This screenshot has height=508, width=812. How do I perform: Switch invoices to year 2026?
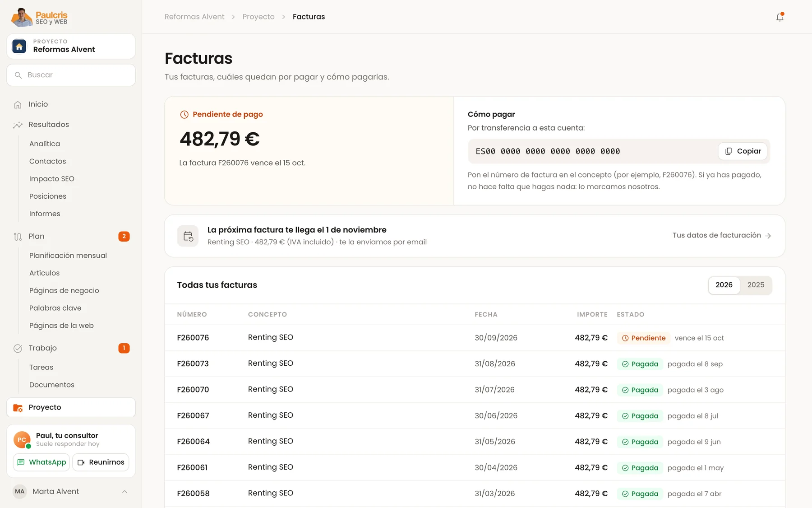(x=724, y=285)
